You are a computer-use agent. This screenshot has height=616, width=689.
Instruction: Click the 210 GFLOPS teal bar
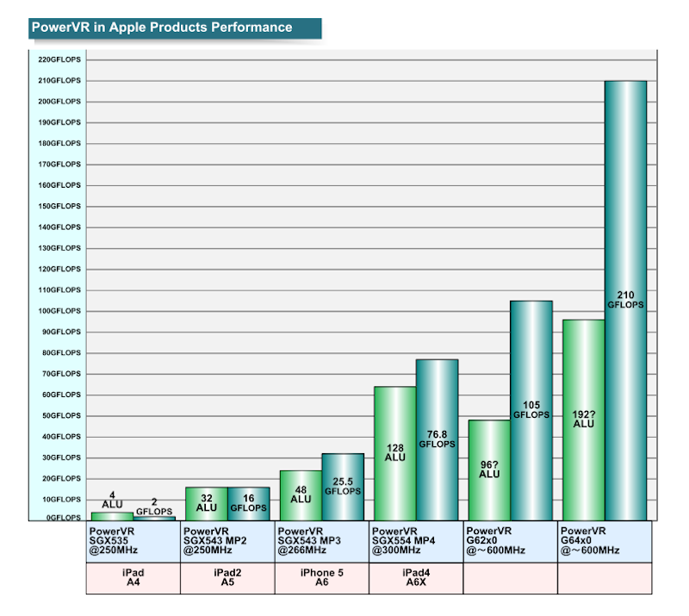[x=626, y=301]
